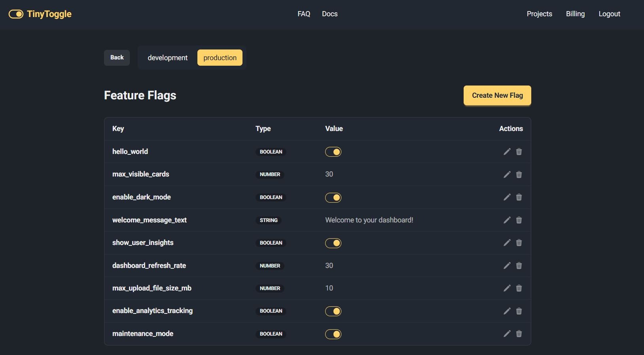Select the production environment tab
644x355 pixels.
(x=220, y=58)
